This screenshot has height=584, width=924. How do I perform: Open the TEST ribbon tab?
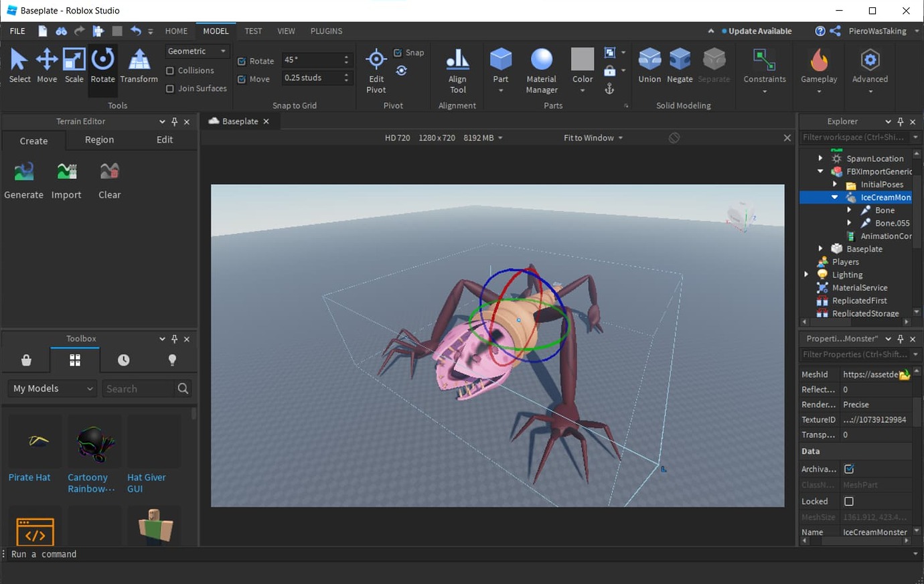pyautogui.click(x=253, y=31)
